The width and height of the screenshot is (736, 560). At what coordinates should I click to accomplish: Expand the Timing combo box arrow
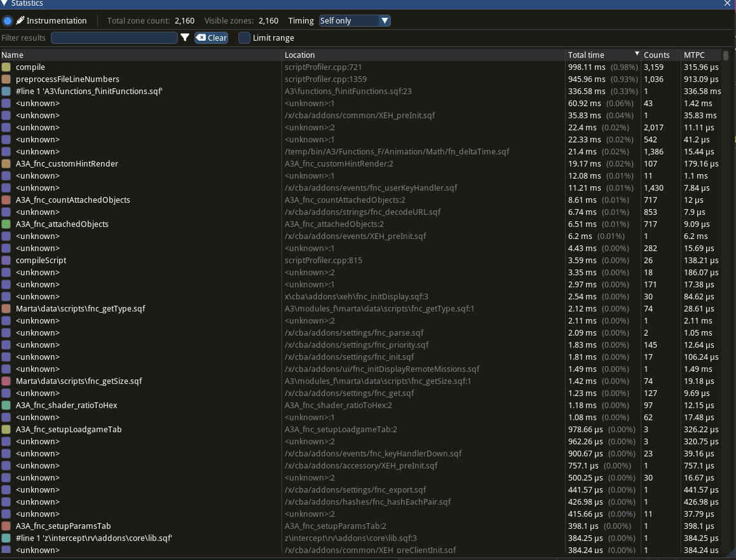(385, 20)
